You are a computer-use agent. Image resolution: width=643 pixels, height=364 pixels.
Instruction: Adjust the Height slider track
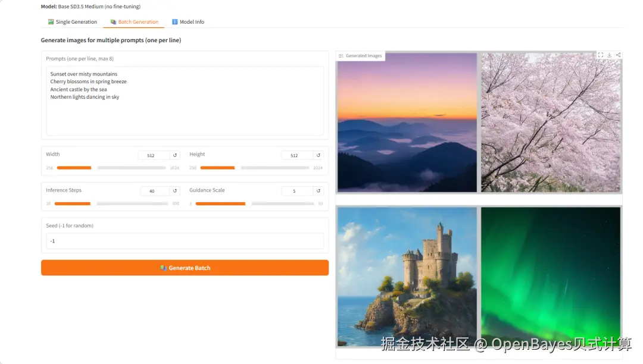coord(255,168)
